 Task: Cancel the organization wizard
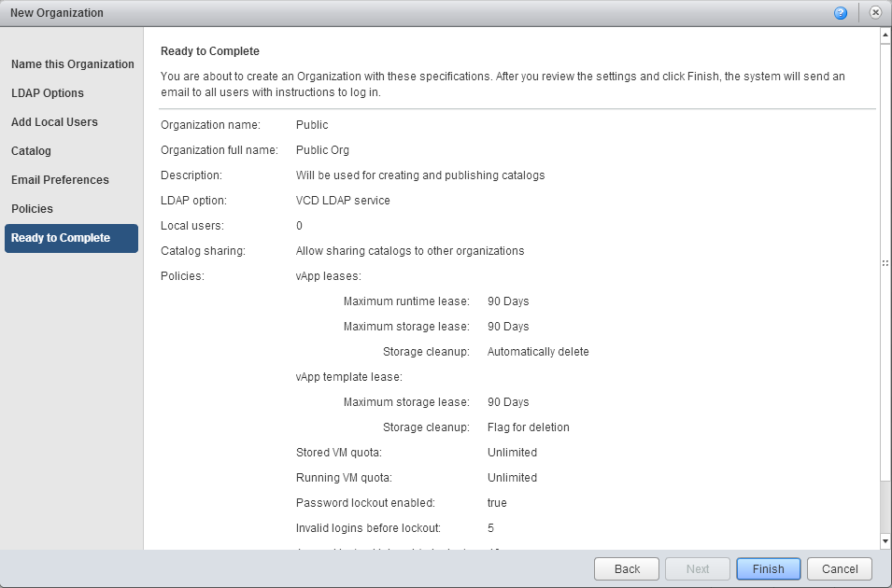pyautogui.click(x=840, y=568)
